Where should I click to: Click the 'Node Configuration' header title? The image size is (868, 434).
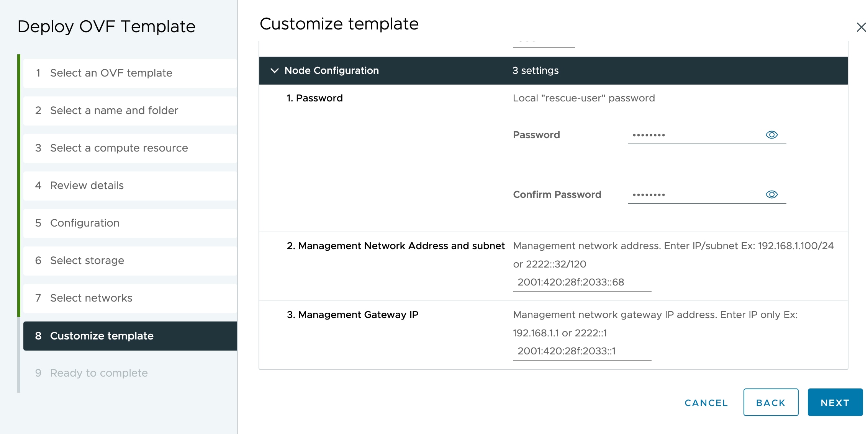click(331, 71)
